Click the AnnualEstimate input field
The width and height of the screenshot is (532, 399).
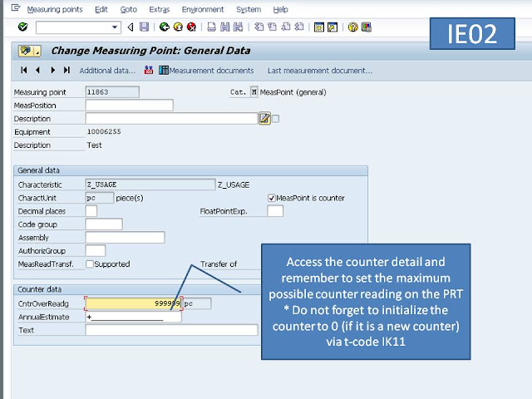coord(134,317)
